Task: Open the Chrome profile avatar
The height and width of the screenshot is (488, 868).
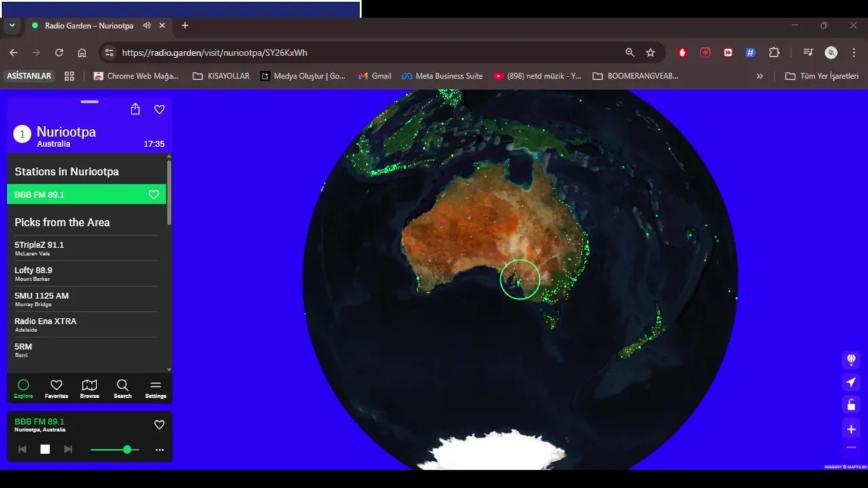Action: (x=831, y=52)
